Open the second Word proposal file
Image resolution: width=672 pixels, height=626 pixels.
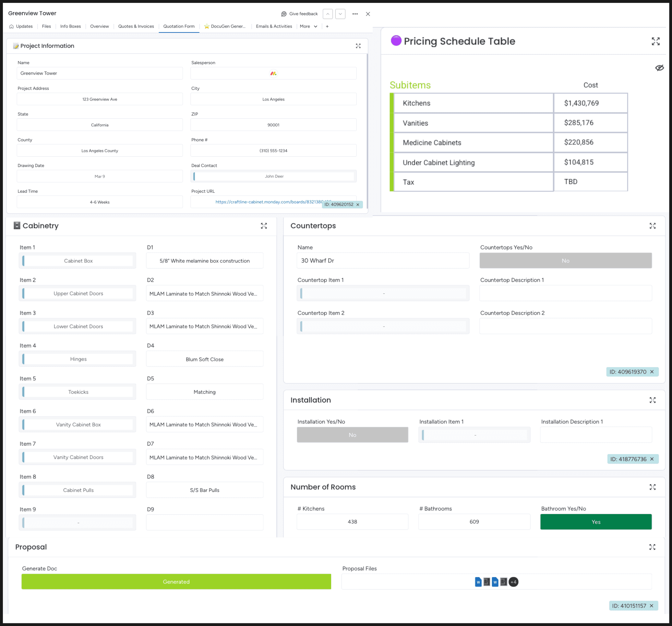click(495, 582)
